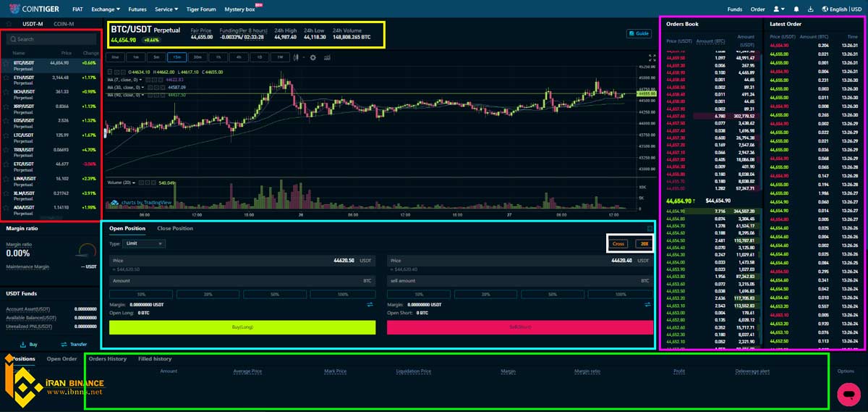
Task: Open the Open Order tab
Action: click(61, 359)
